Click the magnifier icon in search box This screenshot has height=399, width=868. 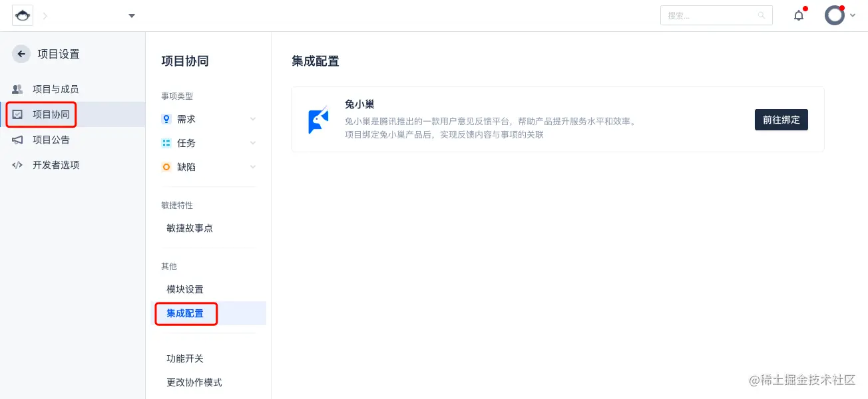tap(761, 15)
